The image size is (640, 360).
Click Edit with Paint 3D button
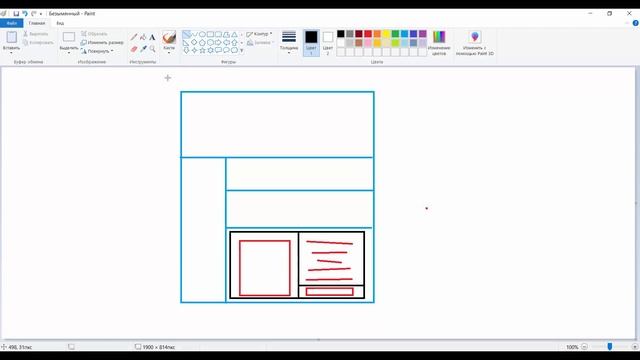coord(475,42)
